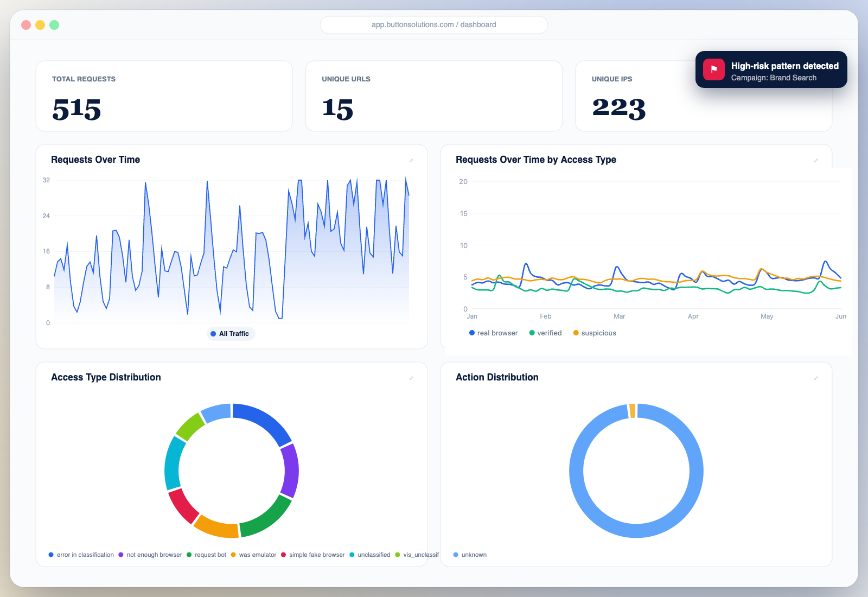868x597 pixels.
Task: Expand Requests Over Time by Access Type chart
Action: [x=816, y=161]
